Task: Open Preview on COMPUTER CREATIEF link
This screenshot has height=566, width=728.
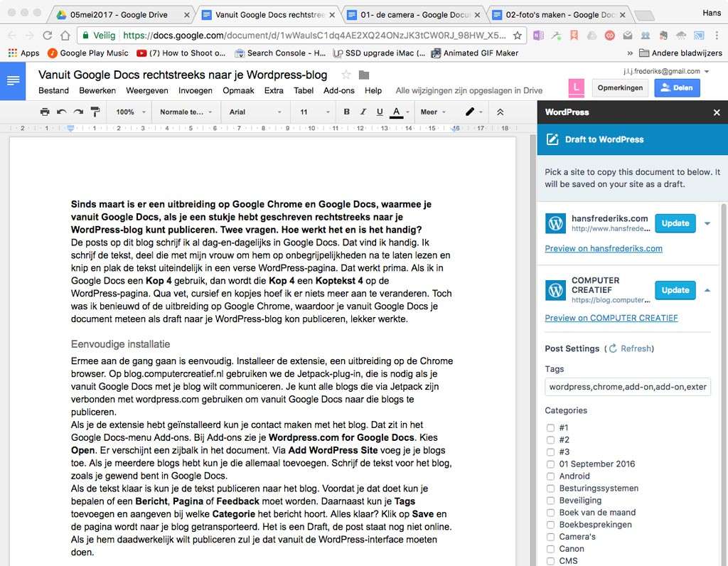Action: coord(611,318)
